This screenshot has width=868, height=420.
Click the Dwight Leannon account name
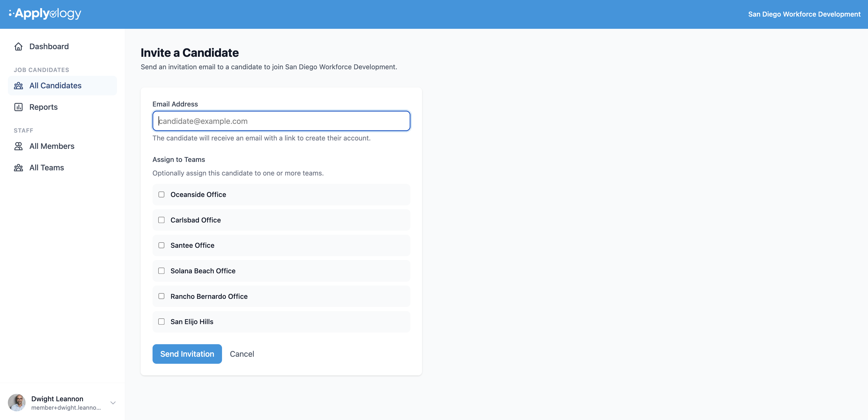[57, 399]
